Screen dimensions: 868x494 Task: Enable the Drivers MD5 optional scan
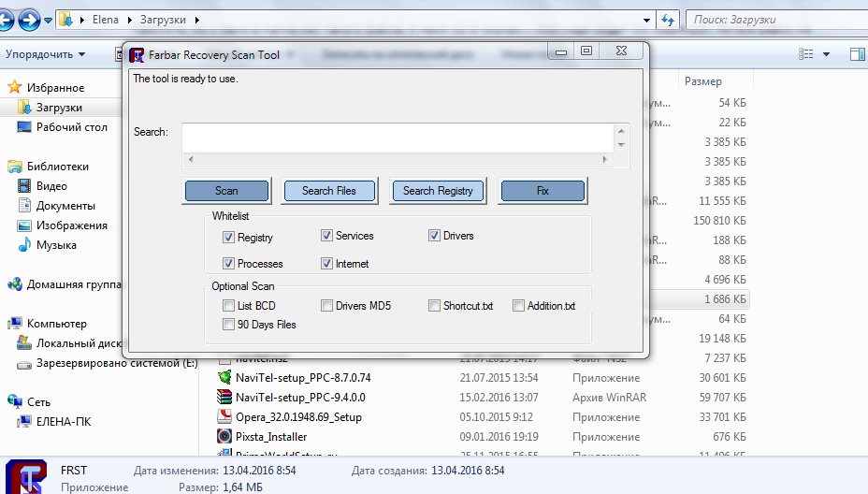[x=326, y=306]
